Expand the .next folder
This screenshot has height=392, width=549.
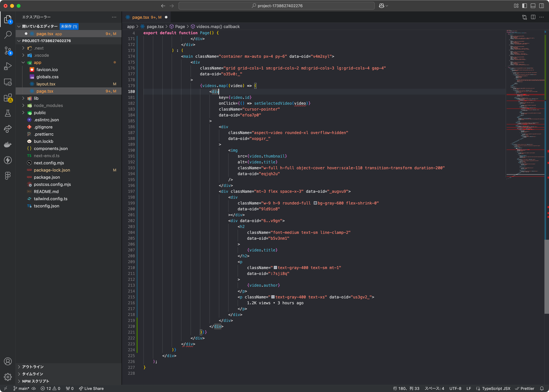(23, 48)
